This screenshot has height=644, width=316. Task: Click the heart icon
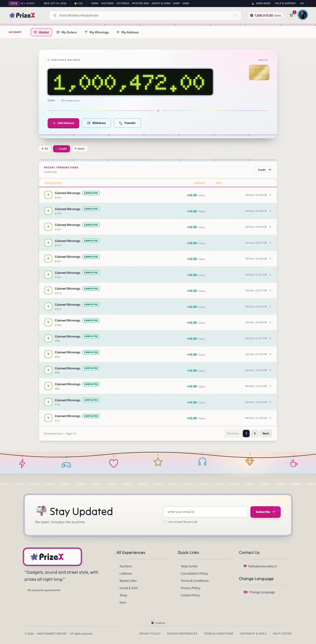[x=114, y=463]
